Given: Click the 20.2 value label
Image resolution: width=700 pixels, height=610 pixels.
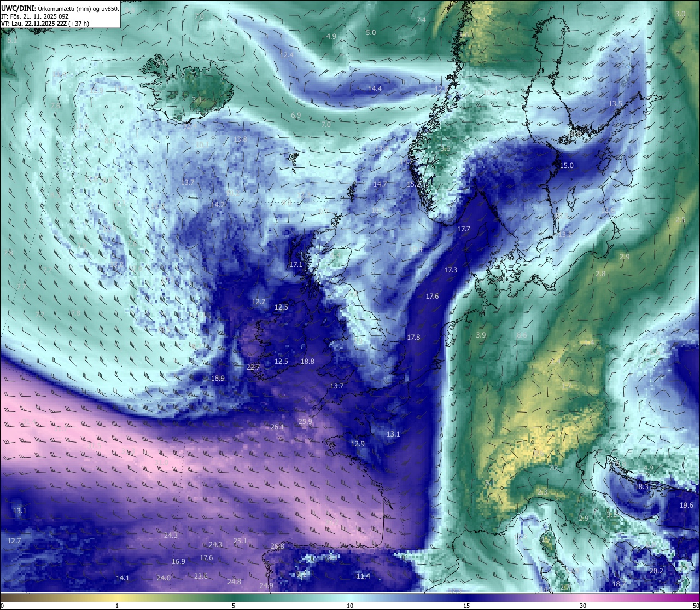Looking at the screenshot, I should [x=656, y=571].
